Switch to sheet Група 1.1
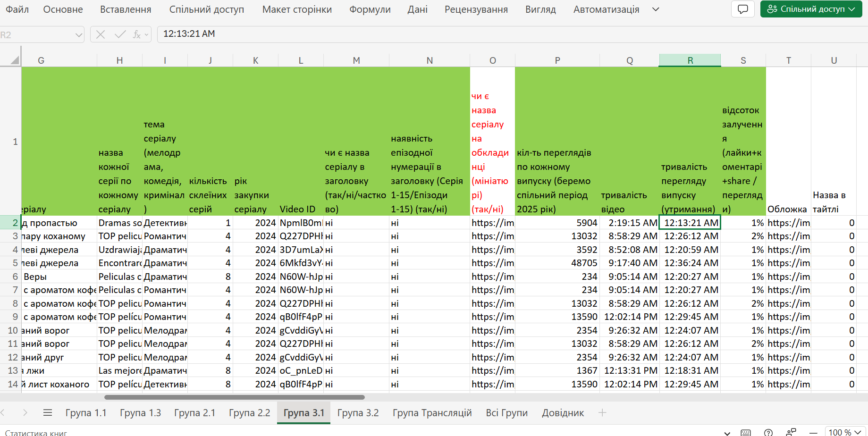Viewport: 868px width, 436px height. click(86, 413)
